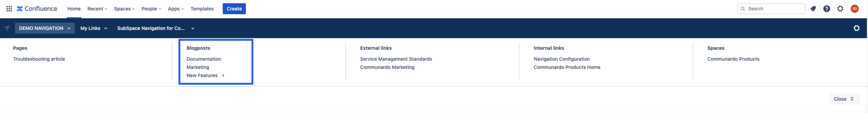The image size is (868, 113).
Task: Open the notifications icon
Action: click(813, 9)
